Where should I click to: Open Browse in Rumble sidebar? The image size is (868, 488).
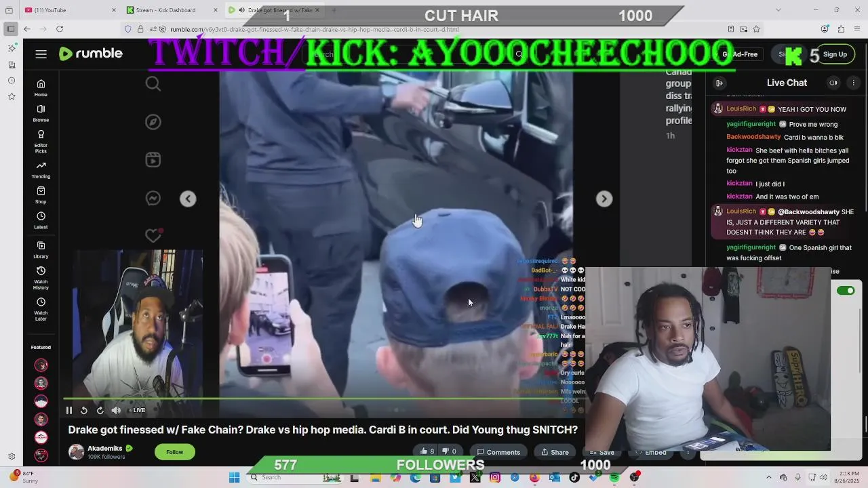point(41,113)
